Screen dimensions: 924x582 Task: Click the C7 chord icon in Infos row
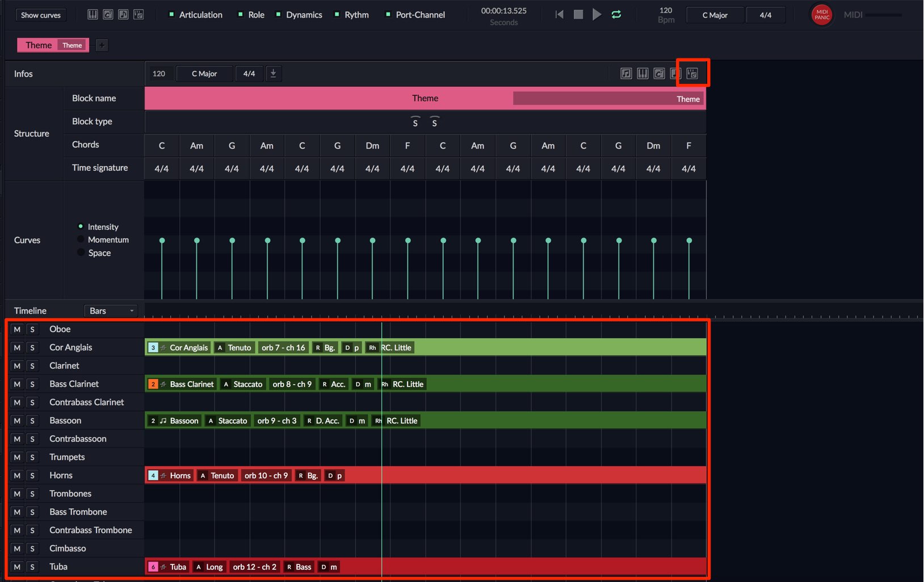[x=659, y=73]
